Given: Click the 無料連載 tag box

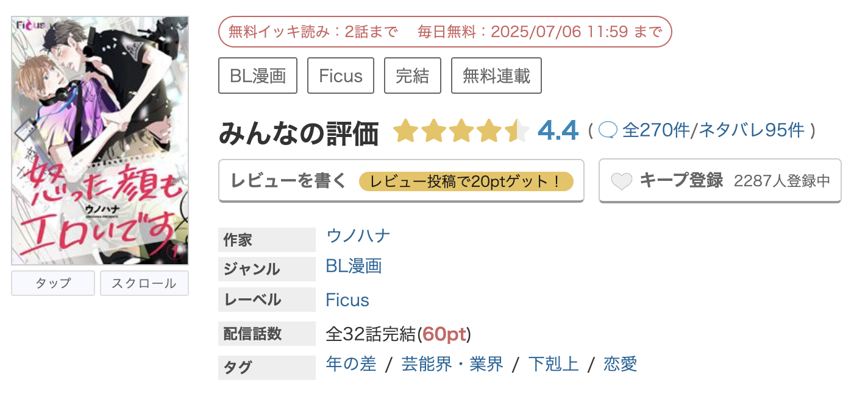Looking at the screenshot, I should (x=496, y=76).
